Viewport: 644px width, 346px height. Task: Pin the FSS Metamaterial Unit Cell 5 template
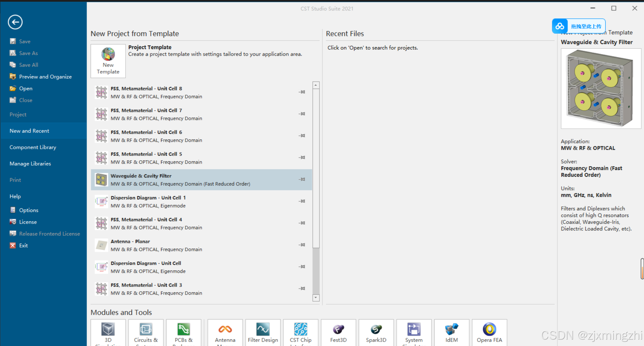pyautogui.click(x=302, y=158)
